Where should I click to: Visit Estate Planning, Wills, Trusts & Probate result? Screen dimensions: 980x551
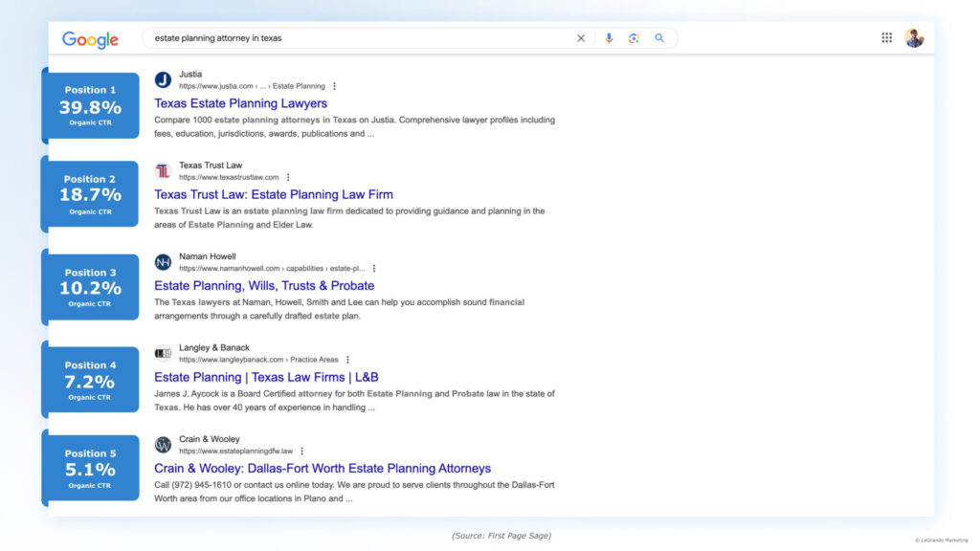(264, 286)
